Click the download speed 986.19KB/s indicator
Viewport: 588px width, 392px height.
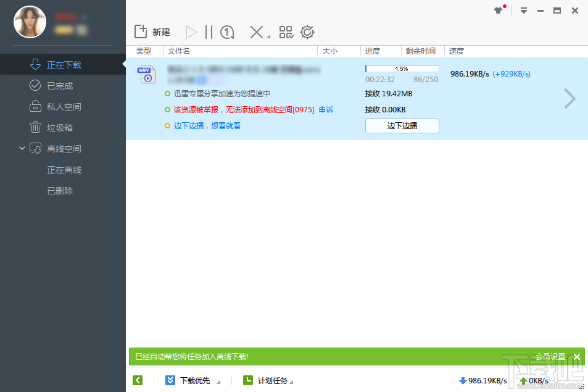tap(483, 381)
